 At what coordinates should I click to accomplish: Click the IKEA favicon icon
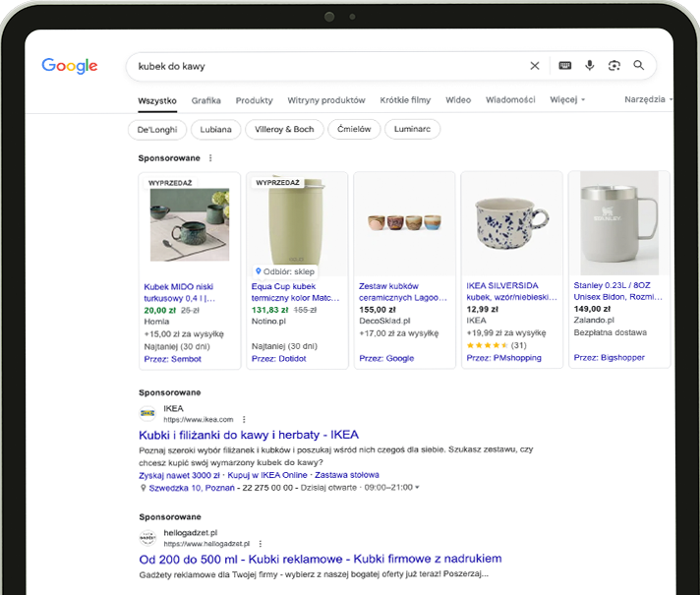147,413
